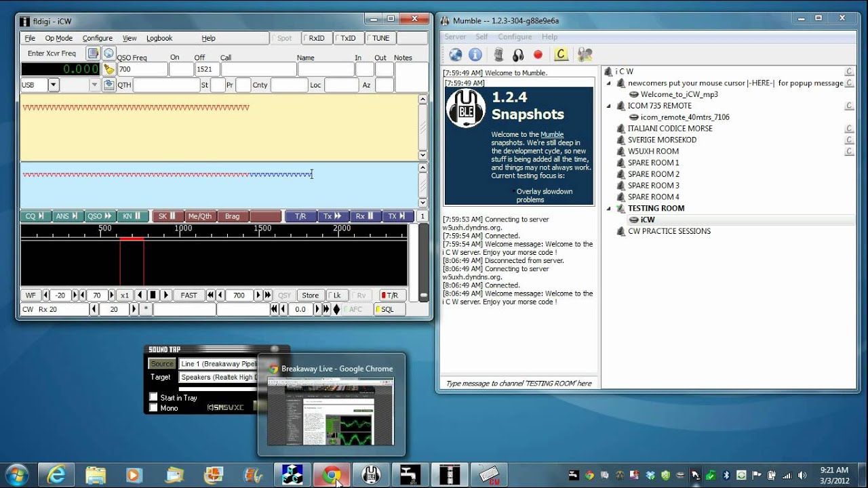868x488 pixels.
Task: Click diamond center-signal icon in status bar
Action: (x=336, y=309)
